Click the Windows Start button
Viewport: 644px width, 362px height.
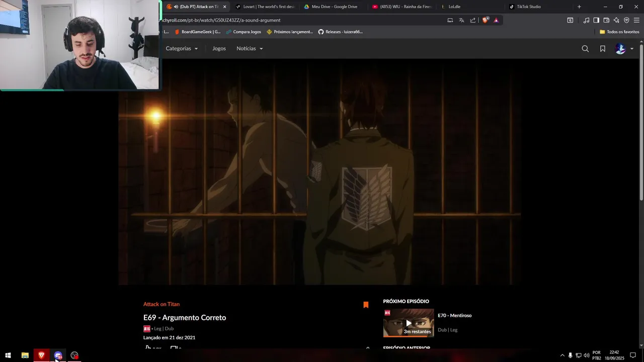[8, 355]
